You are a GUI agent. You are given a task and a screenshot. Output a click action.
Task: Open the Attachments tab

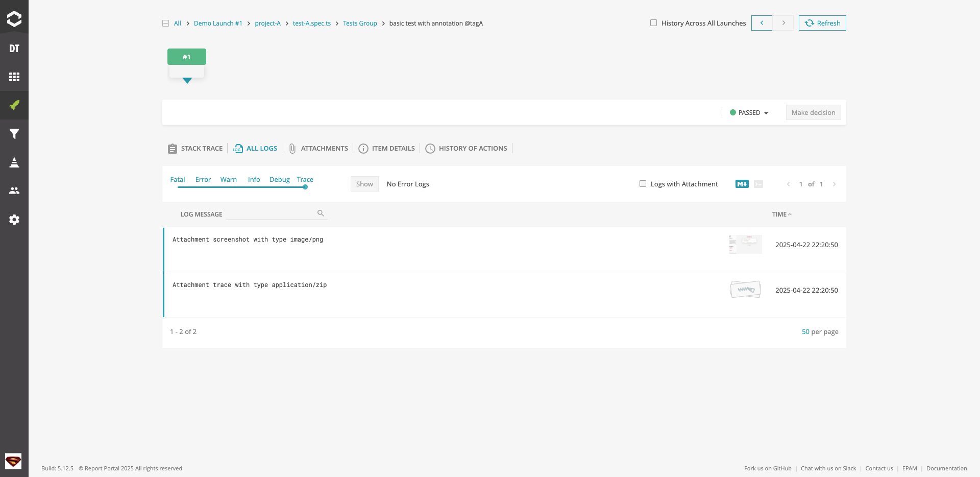point(318,149)
